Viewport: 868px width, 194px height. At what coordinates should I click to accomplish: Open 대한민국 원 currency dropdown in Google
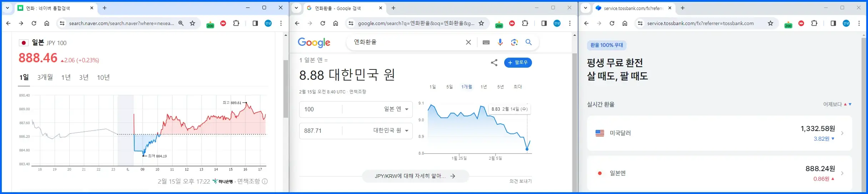pos(391,131)
